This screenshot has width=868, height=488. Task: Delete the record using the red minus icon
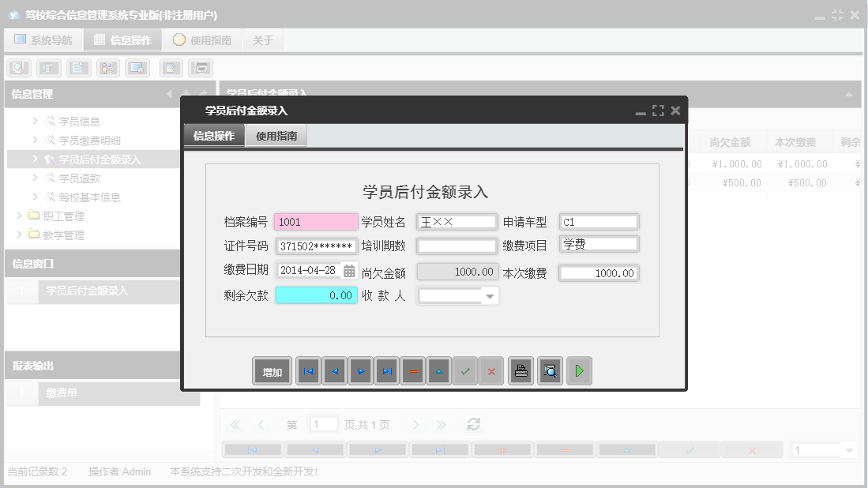click(412, 371)
